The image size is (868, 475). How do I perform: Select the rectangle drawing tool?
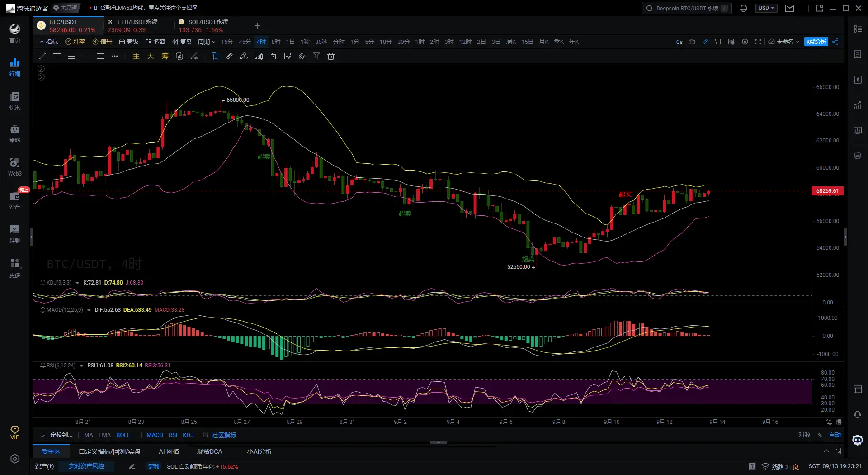coord(100,57)
